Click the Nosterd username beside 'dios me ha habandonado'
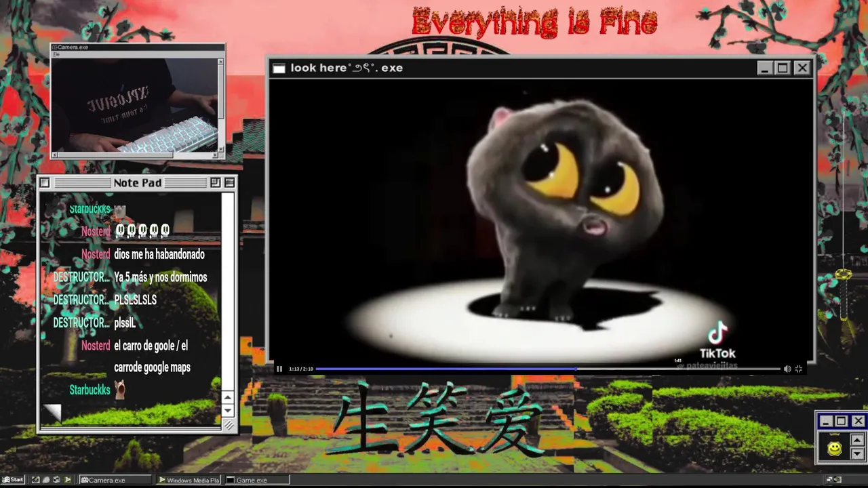This screenshot has width=868, height=488. point(96,255)
